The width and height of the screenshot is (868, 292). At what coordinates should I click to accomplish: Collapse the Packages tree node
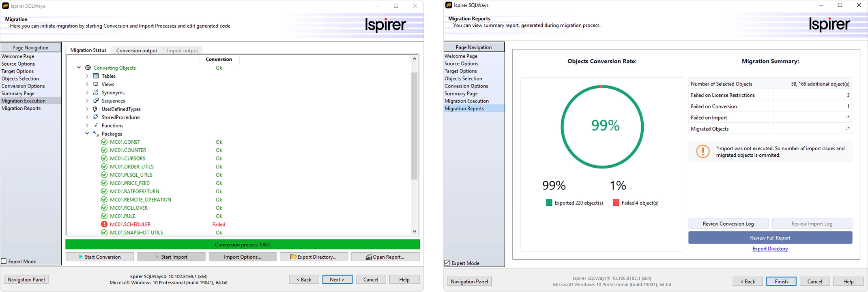tap(87, 134)
